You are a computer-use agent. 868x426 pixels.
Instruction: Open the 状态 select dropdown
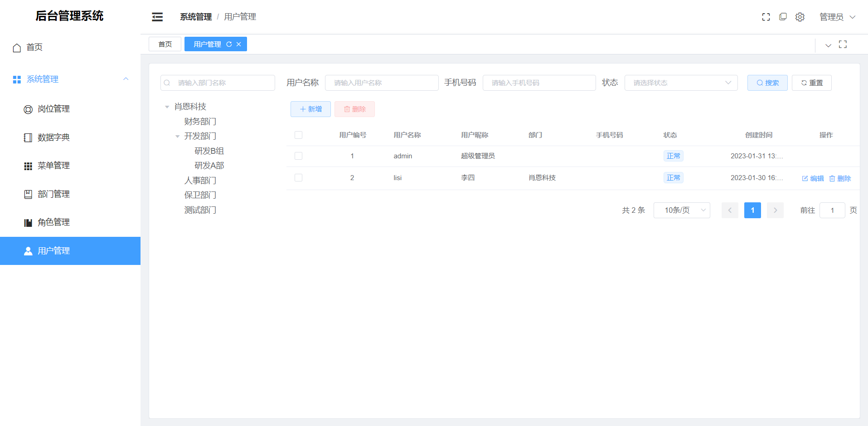(x=681, y=83)
